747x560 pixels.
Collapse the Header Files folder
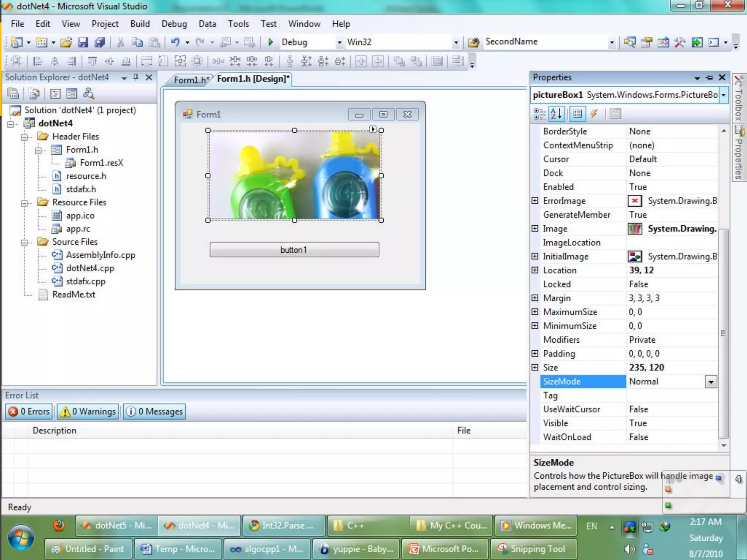[24, 137]
